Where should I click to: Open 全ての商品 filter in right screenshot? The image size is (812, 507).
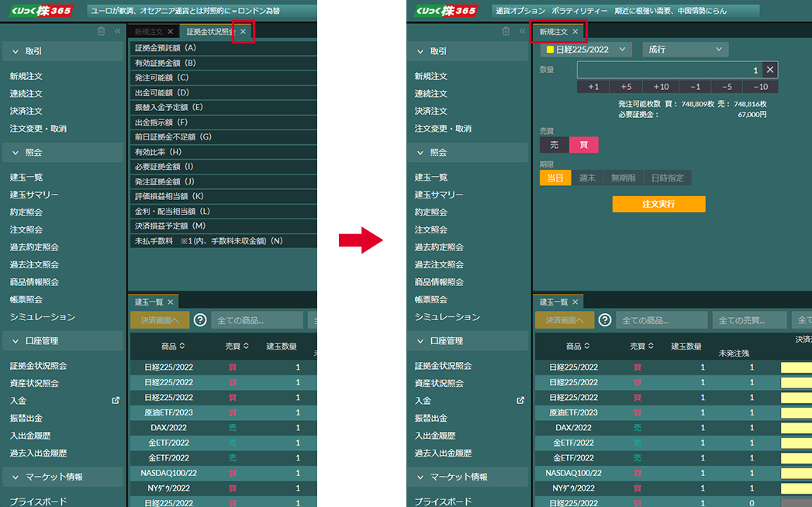pos(662,321)
